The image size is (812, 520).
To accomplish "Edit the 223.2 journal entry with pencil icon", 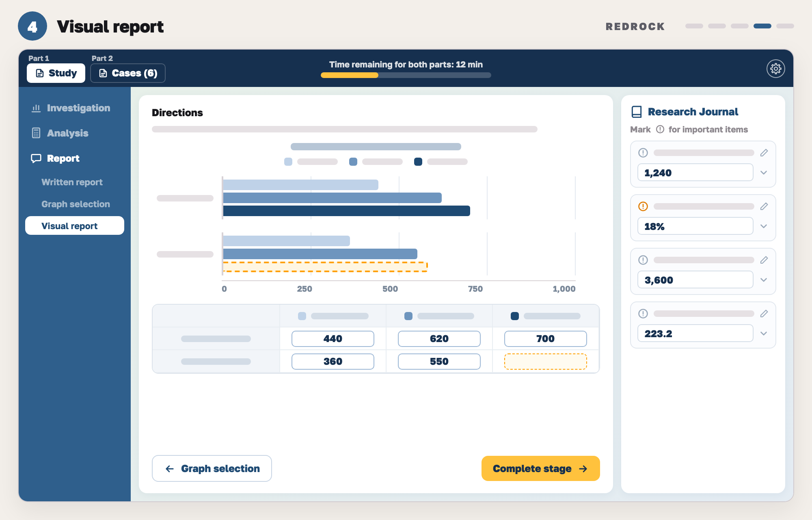I will [764, 314].
